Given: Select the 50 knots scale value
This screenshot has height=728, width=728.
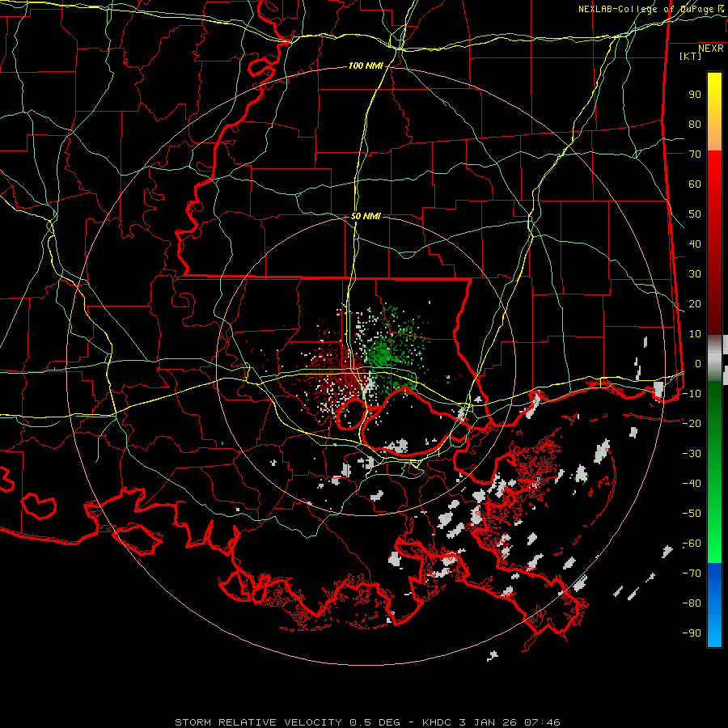Looking at the screenshot, I should point(695,214).
